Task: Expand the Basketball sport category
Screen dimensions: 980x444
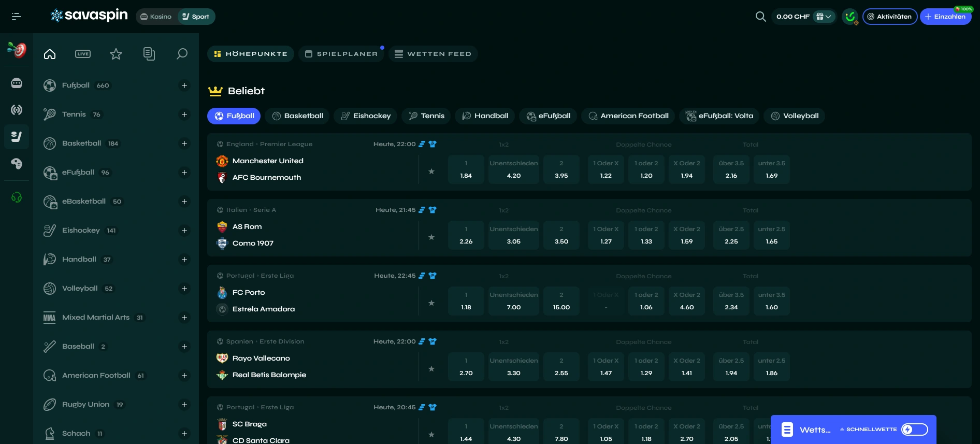Action: (x=184, y=144)
